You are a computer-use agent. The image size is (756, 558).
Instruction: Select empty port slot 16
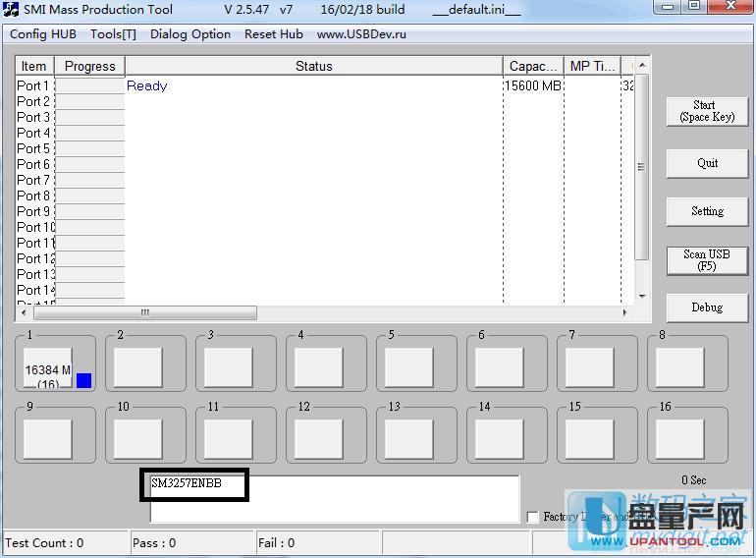(x=679, y=439)
